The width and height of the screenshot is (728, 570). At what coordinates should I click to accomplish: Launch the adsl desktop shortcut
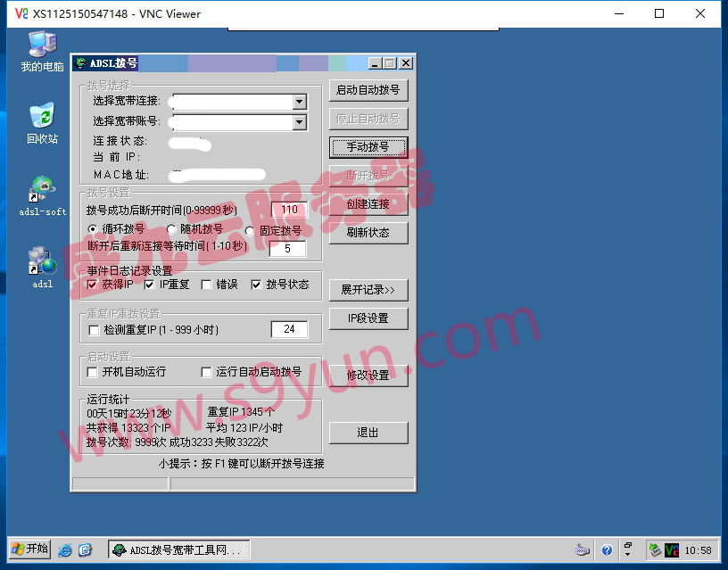click(42, 261)
